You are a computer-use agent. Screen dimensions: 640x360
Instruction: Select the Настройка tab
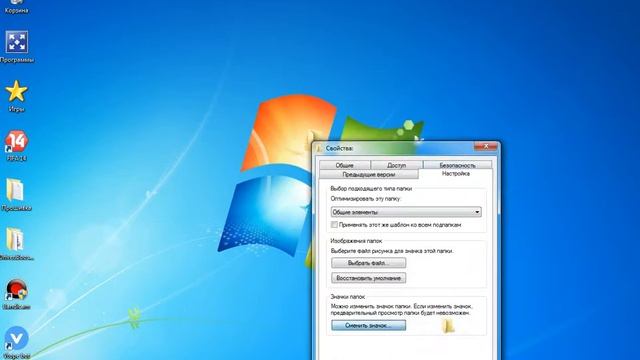456,174
